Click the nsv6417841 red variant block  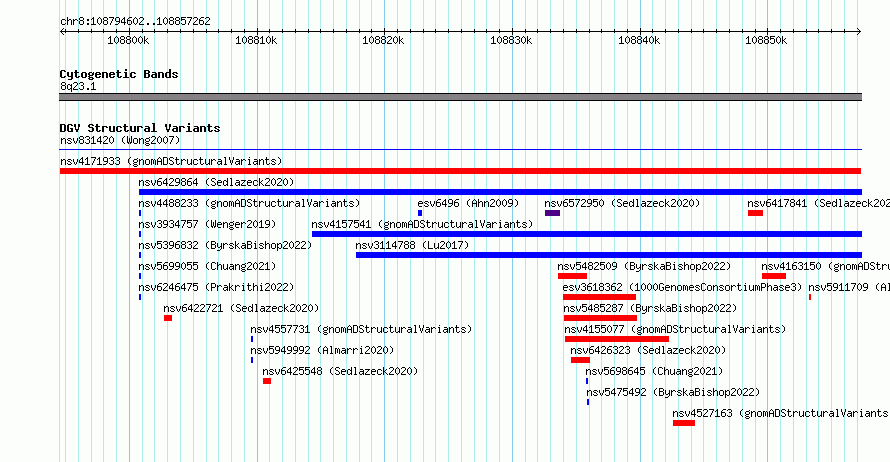755,213
